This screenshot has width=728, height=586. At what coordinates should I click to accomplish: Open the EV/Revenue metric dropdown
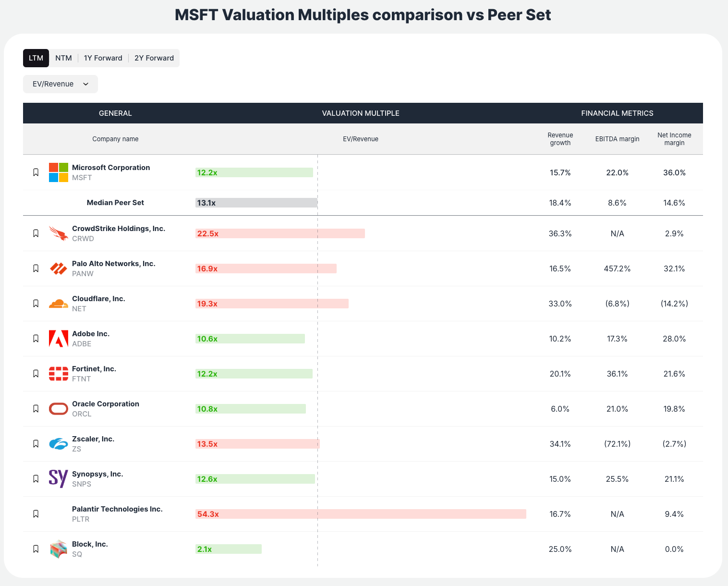pyautogui.click(x=60, y=84)
